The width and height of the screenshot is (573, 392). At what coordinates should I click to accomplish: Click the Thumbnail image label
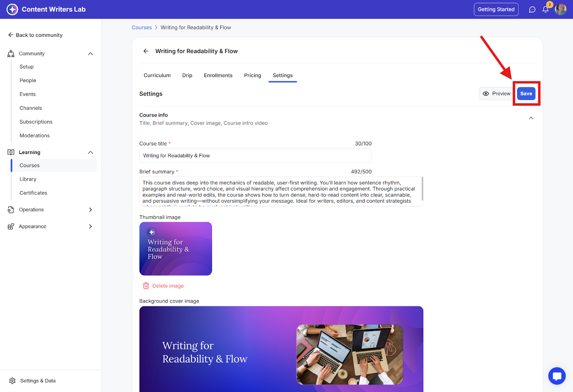tap(160, 217)
